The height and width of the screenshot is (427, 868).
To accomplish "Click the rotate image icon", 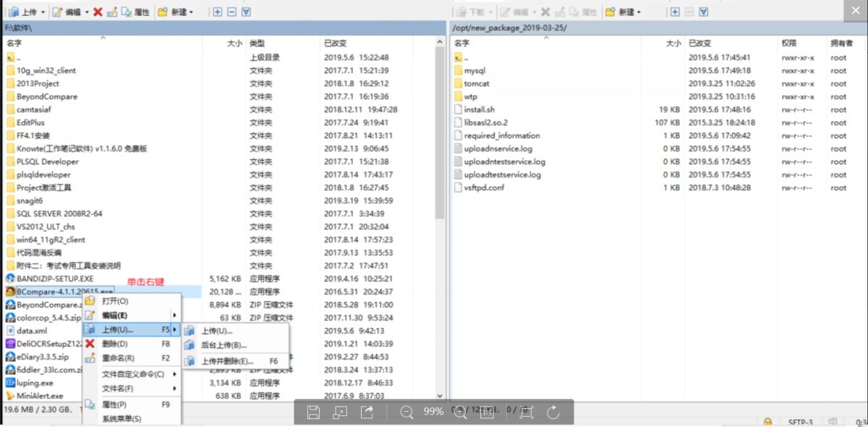I will coord(553,413).
